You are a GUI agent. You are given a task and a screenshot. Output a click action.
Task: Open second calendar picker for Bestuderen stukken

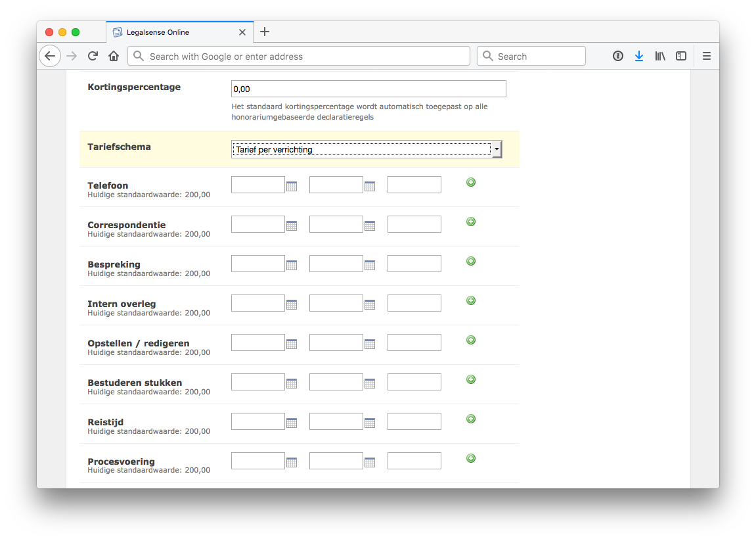pyautogui.click(x=370, y=384)
